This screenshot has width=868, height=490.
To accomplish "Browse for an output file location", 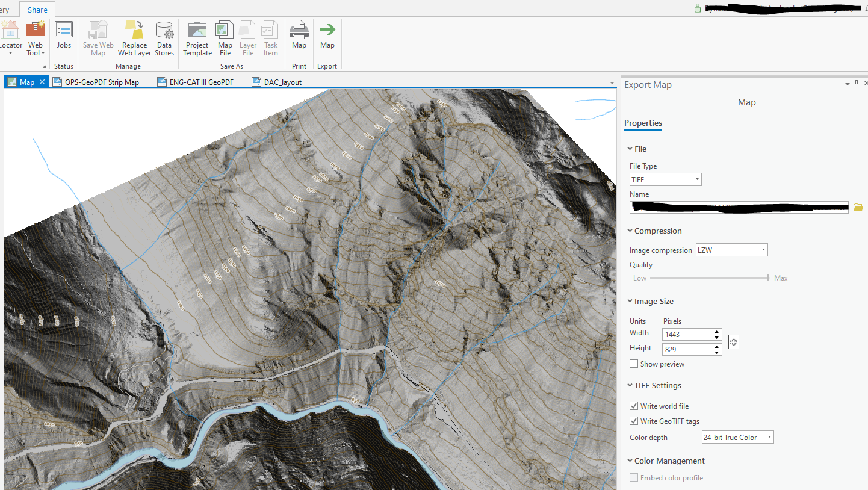I will pyautogui.click(x=857, y=206).
